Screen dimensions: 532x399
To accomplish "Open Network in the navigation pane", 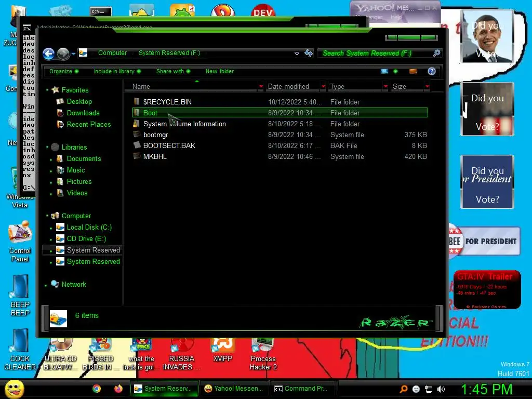I will 74,284.
